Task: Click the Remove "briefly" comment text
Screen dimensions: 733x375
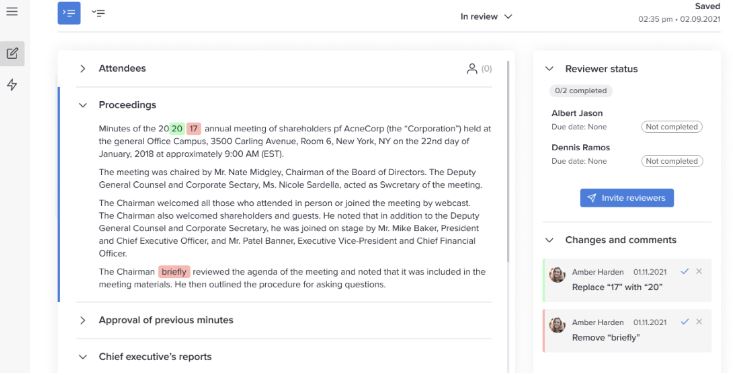Action: point(606,338)
